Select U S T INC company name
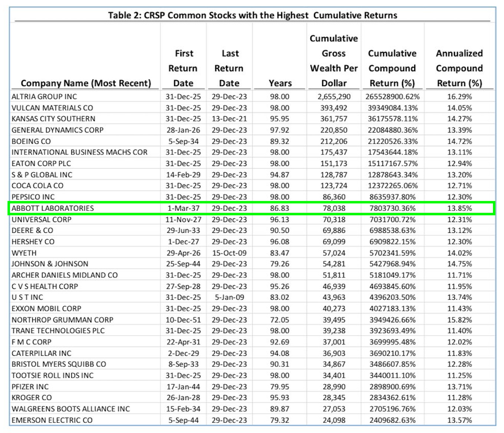This screenshot has height=433, width=504. (27, 297)
